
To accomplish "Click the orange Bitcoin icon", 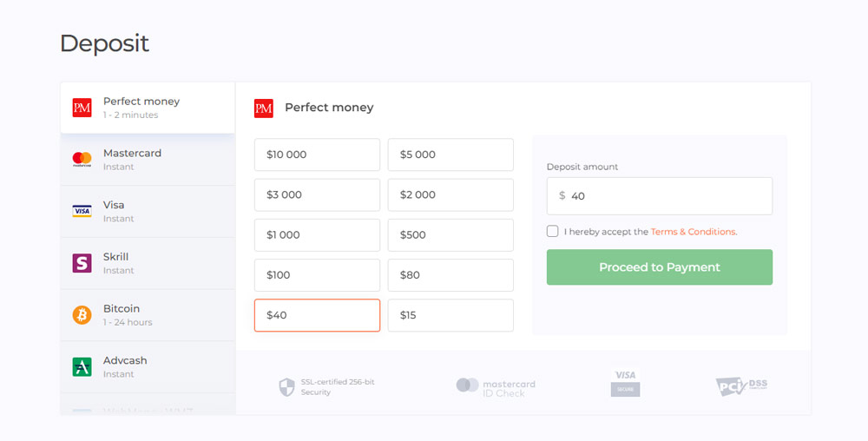I will click(x=82, y=315).
